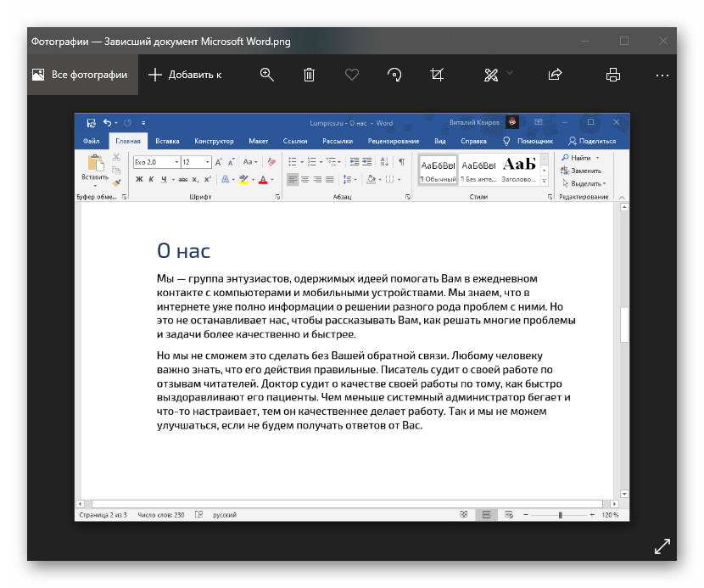Toggle paragraph marks (¶) display in ribbon
Viewport: 704px width, 588px height.
(401, 161)
